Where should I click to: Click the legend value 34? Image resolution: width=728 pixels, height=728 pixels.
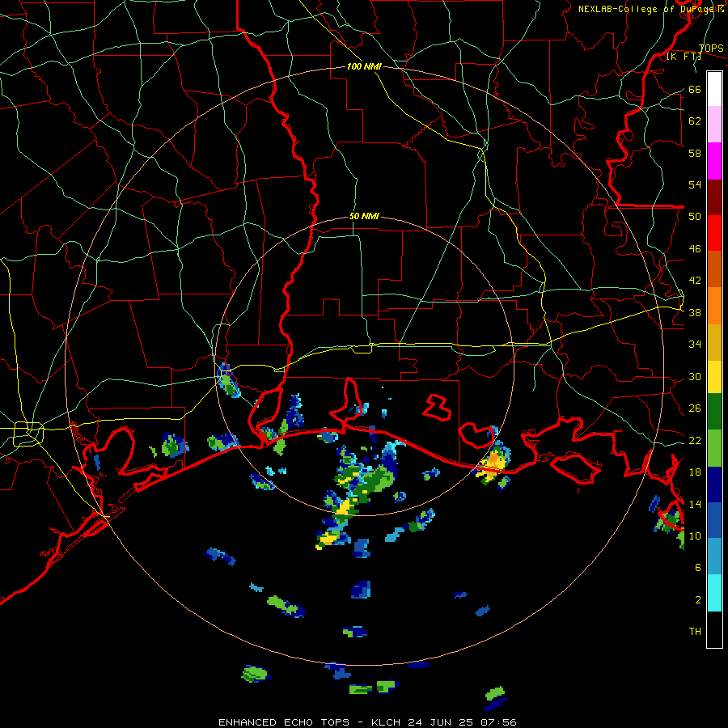point(695,345)
